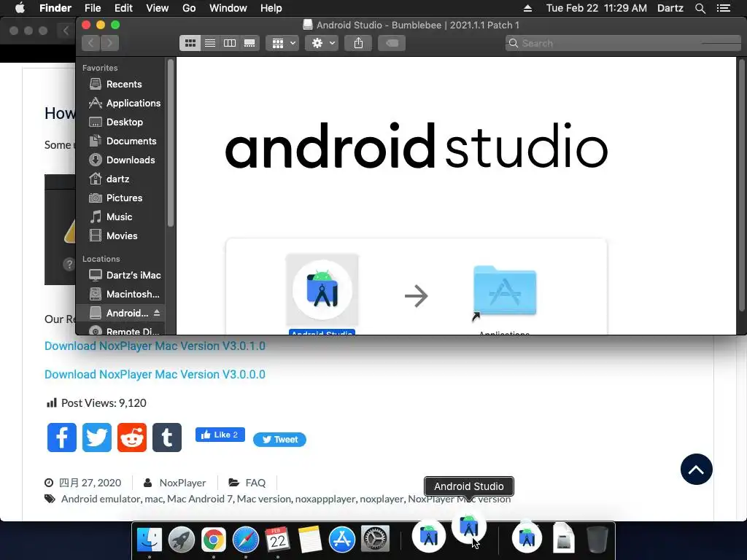Open the FAQ category link

point(255,483)
